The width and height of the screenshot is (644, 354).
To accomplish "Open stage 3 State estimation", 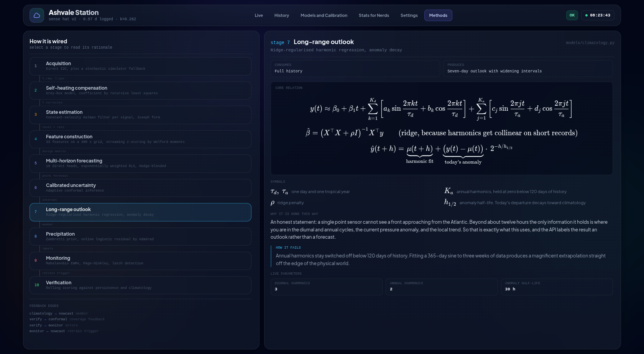I will pos(140,115).
